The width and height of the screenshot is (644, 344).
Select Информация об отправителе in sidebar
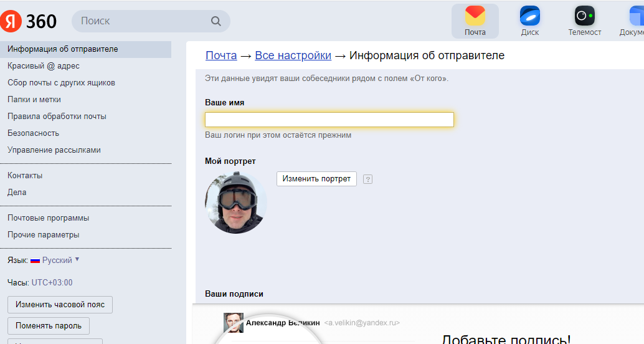(x=85, y=49)
